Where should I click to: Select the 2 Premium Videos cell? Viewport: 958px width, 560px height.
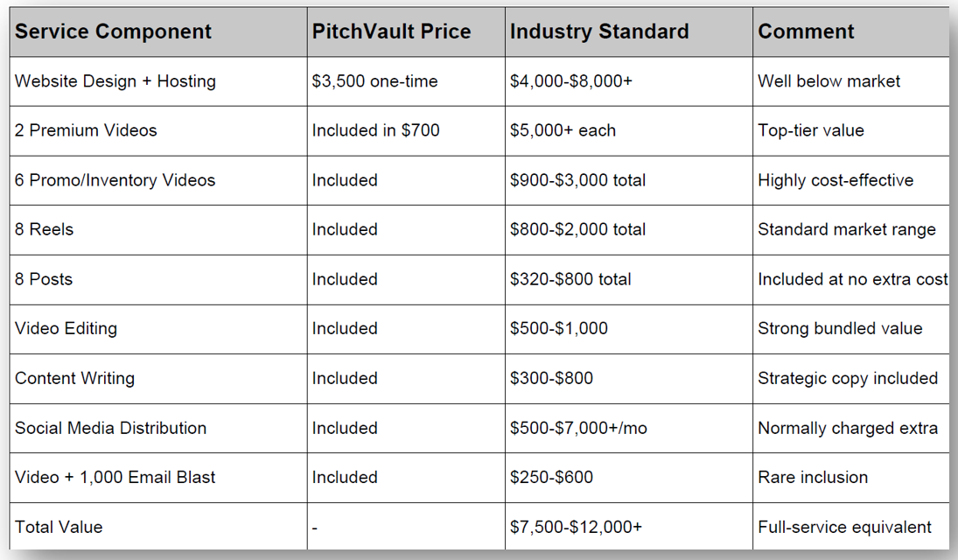tap(158, 131)
